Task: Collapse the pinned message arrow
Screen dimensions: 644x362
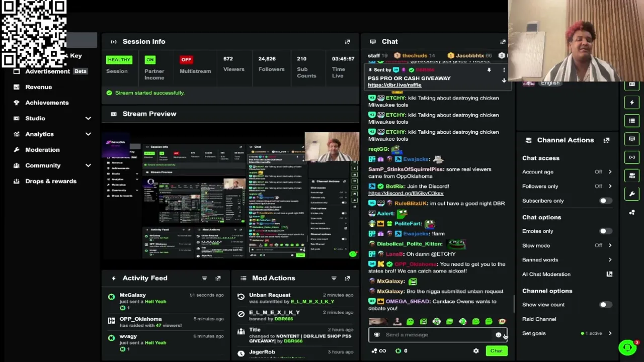Action: coord(504,80)
